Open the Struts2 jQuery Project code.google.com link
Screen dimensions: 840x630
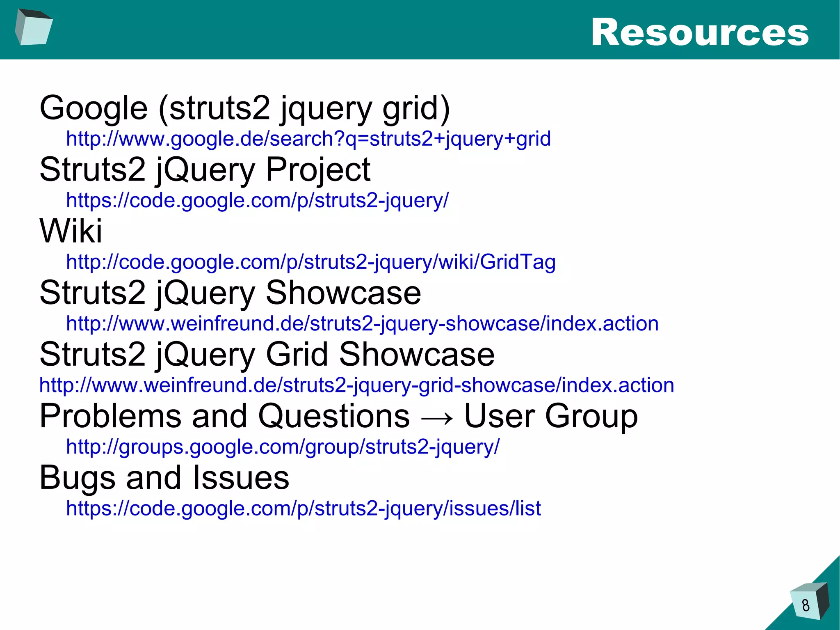click(x=258, y=200)
